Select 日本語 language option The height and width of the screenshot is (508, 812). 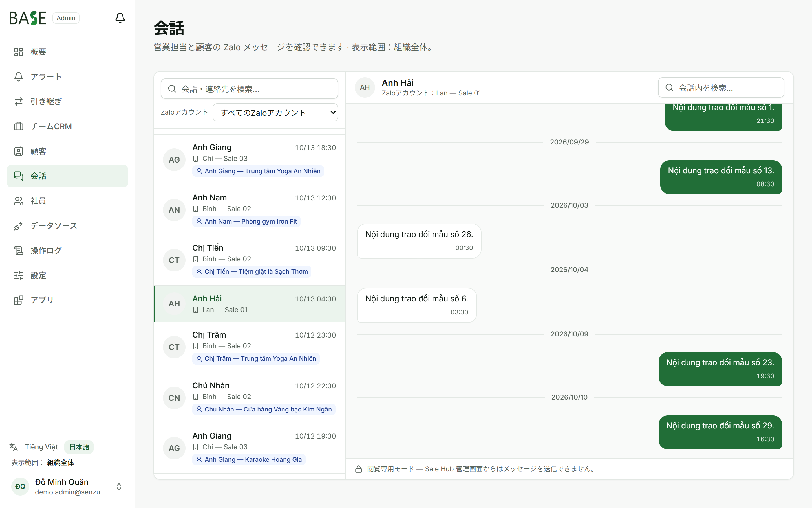pos(79,447)
